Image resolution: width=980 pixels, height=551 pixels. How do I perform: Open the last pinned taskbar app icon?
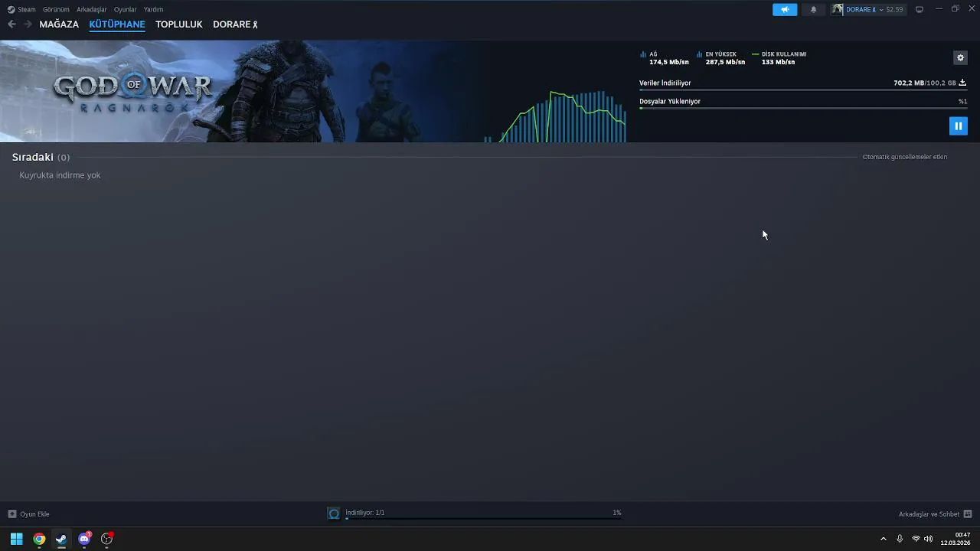106,539
